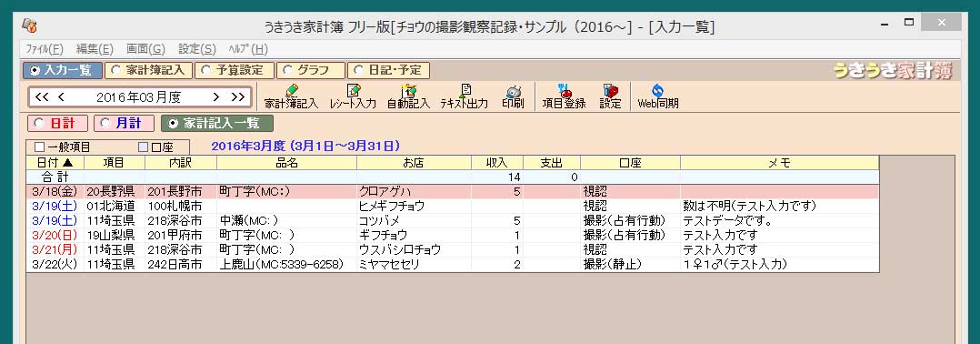
Task: Toggle the 口座 checkbox
Action: [x=143, y=147]
